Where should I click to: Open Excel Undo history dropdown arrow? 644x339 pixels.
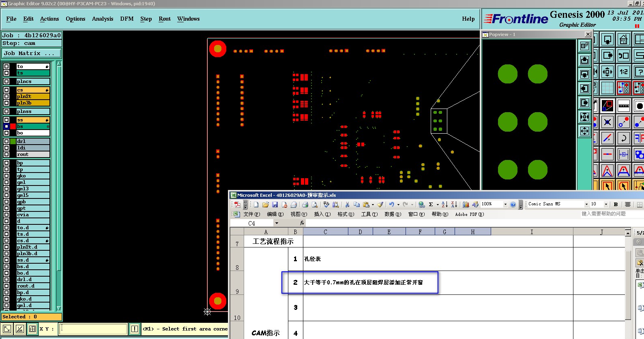click(398, 205)
